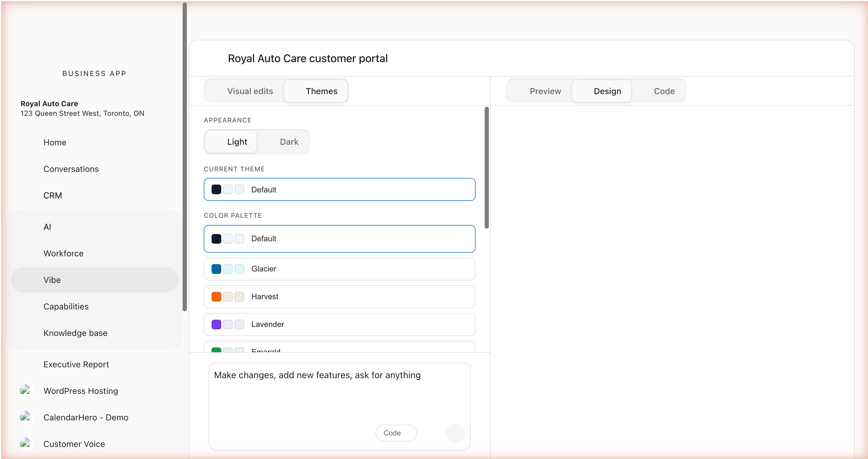
Task: Navigate to Knowledge base in the sidebar
Action: coord(75,333)
